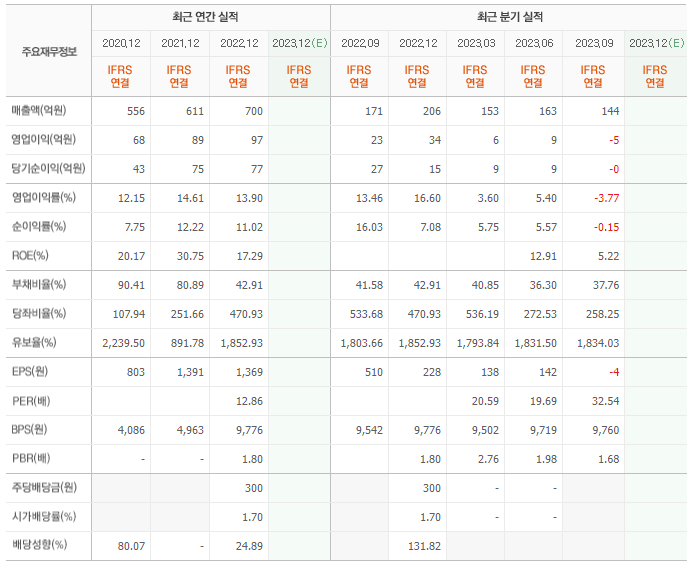Click the 107.94 quick ratio value
This screenshot has height=566, width=697.
click(x=129, y=314)
